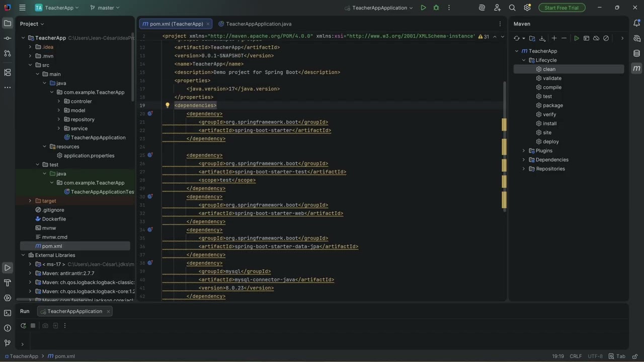The image size is (644, 362).
Task: Expand Maven Dependencies node
Action: click(x=524, y=160)
